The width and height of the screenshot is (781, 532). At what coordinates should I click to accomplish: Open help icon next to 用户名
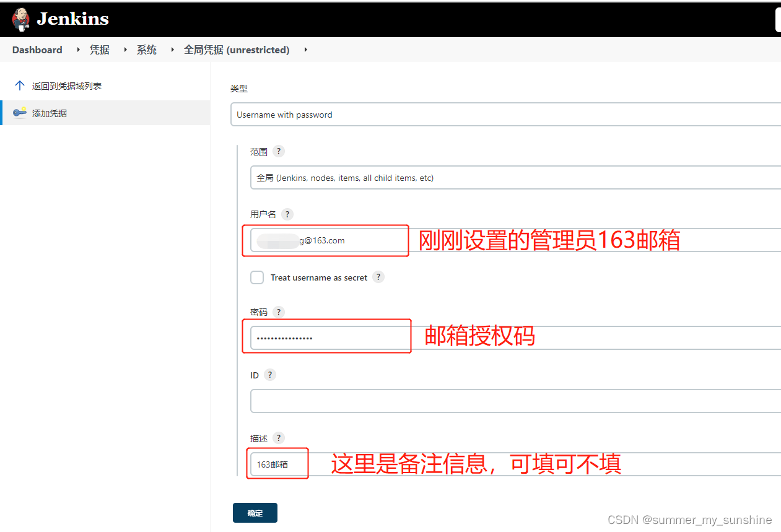287,214
